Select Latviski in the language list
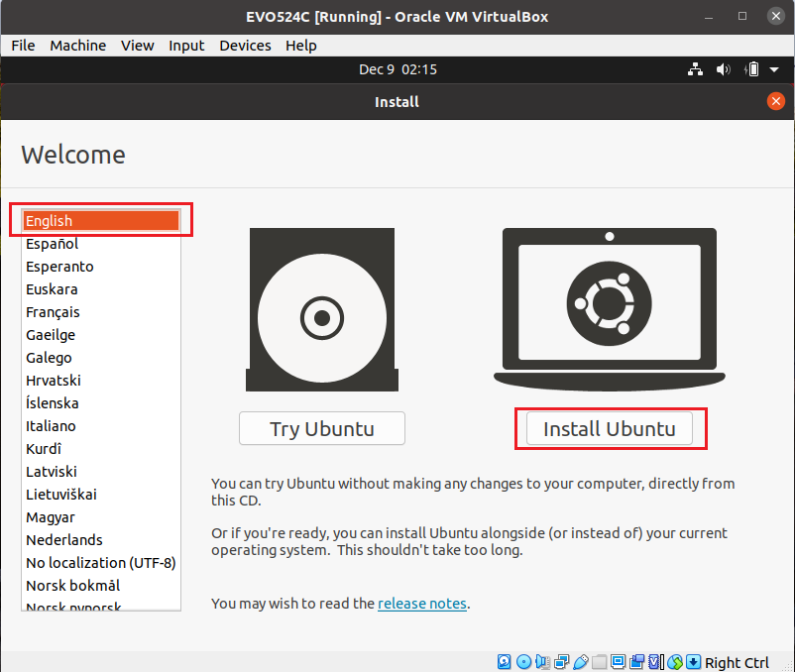 (101, 472)
